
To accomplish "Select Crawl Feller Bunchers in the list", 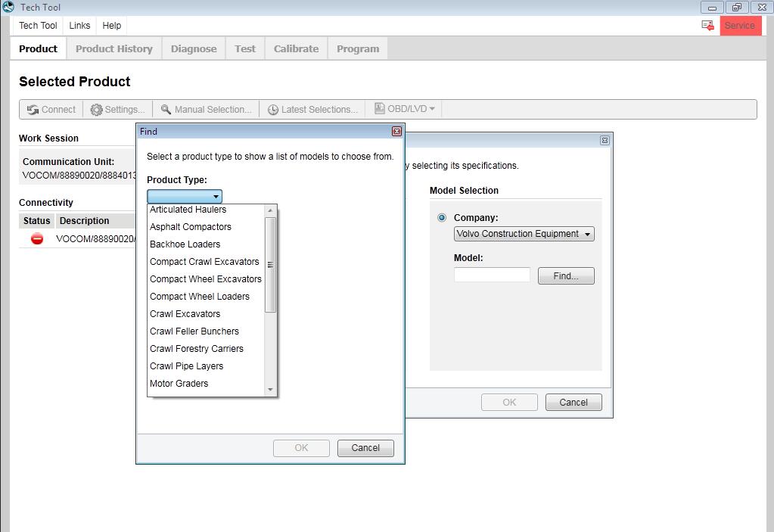I will (x=206, y=331).
